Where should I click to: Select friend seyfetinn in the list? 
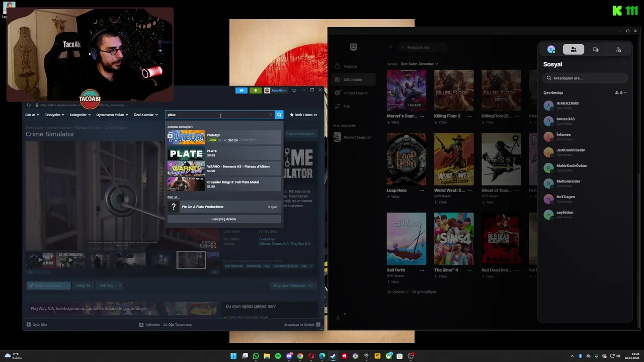pyautogui.click(x=585, y=215)
